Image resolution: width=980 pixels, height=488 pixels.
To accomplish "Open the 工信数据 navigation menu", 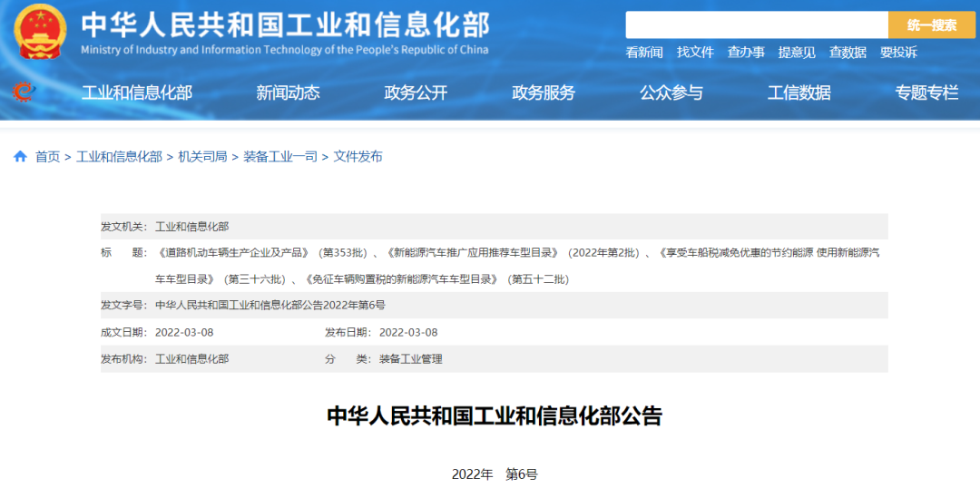I will pyautogui.click(x=799, y=93).
